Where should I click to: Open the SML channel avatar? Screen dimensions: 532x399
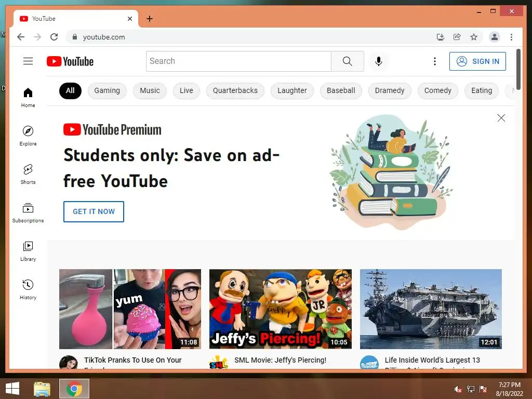(219, 362)
